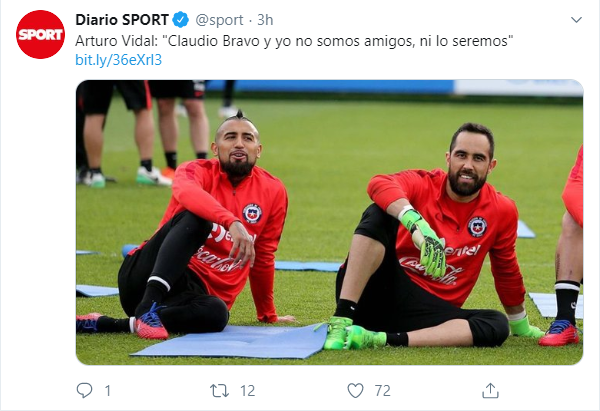Screen dimensions: 600x411
Task: Click the goalkeeper's green glove in photo
Action: (x=424, y=241)
